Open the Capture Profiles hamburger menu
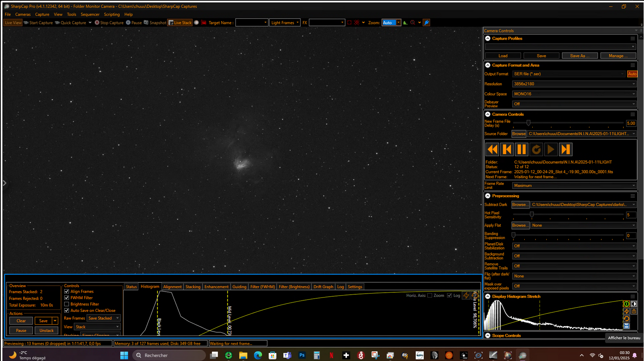This screenshot has height=361, width=644. click(x=632, y=39)
